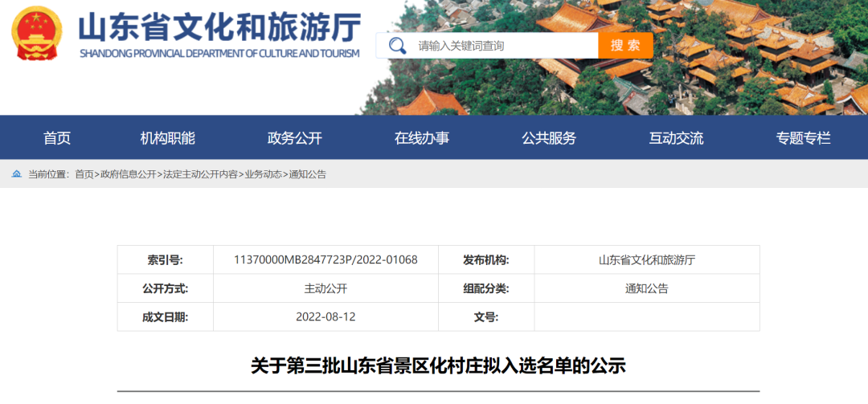The width and height of the screenshot is (868, 404).
Task: Click the home icon beside 当前位置
Action: point(16,173)
